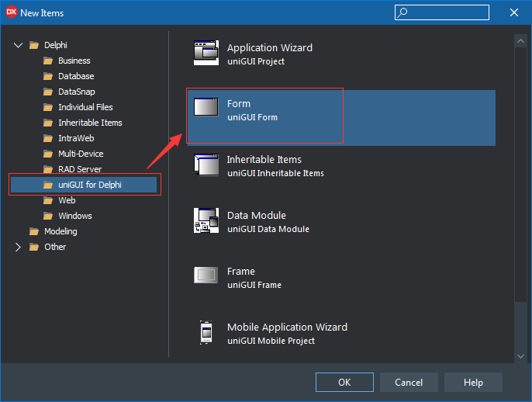
Task: Click the uniGUI Form item icon
Action: [206, 107]
